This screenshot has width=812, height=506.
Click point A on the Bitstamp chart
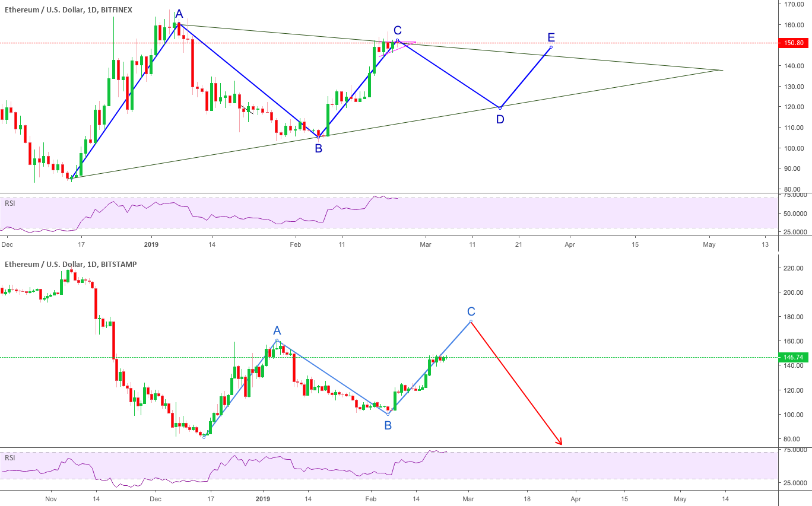[x=277, y=330]
